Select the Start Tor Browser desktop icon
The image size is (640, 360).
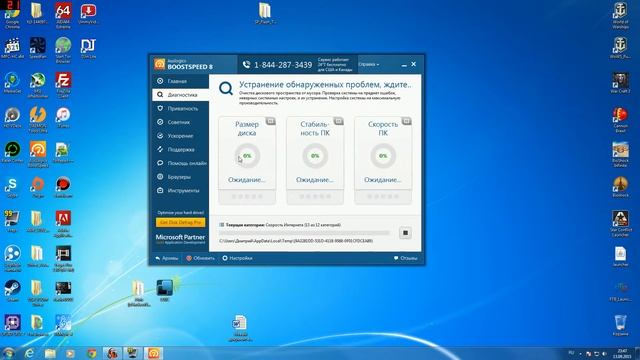tap(63, 50)
